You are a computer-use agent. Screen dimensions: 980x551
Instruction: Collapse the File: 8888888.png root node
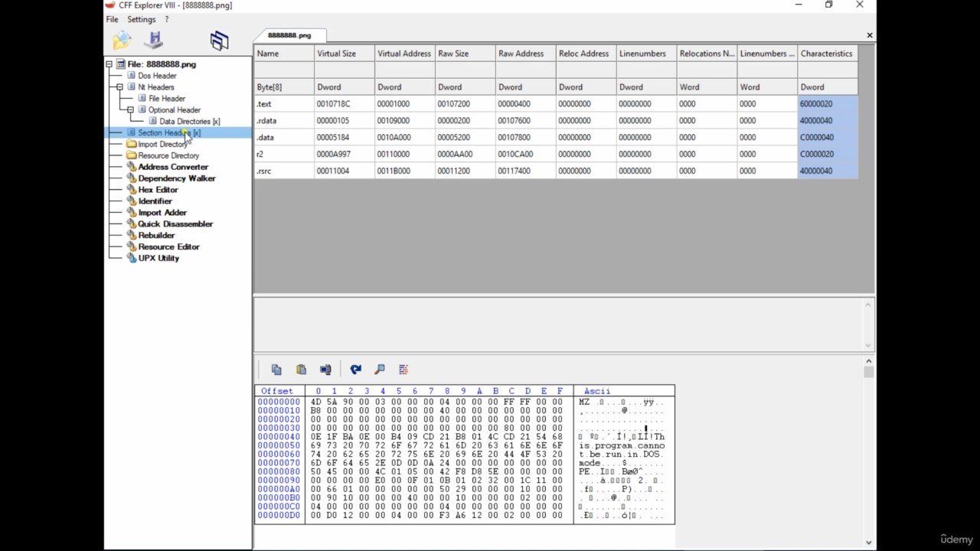pos(109,64)
